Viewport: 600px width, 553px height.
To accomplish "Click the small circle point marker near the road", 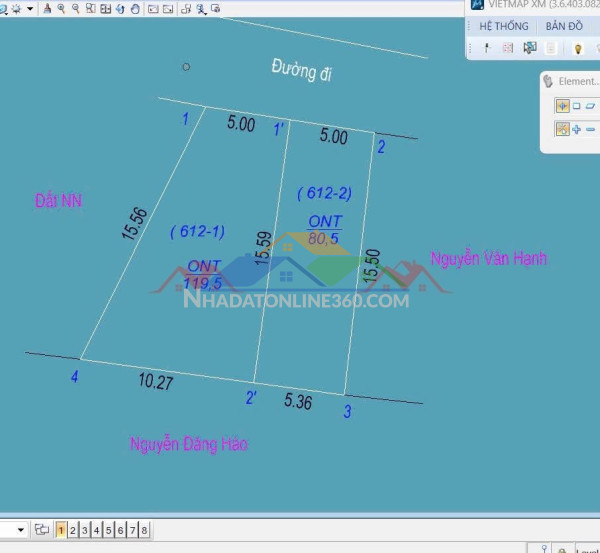I will pyautogui.click(x=186, y=67).
